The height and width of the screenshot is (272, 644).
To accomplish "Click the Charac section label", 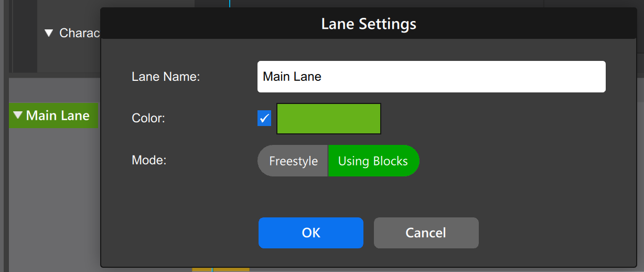I will [x=79, y=33].
